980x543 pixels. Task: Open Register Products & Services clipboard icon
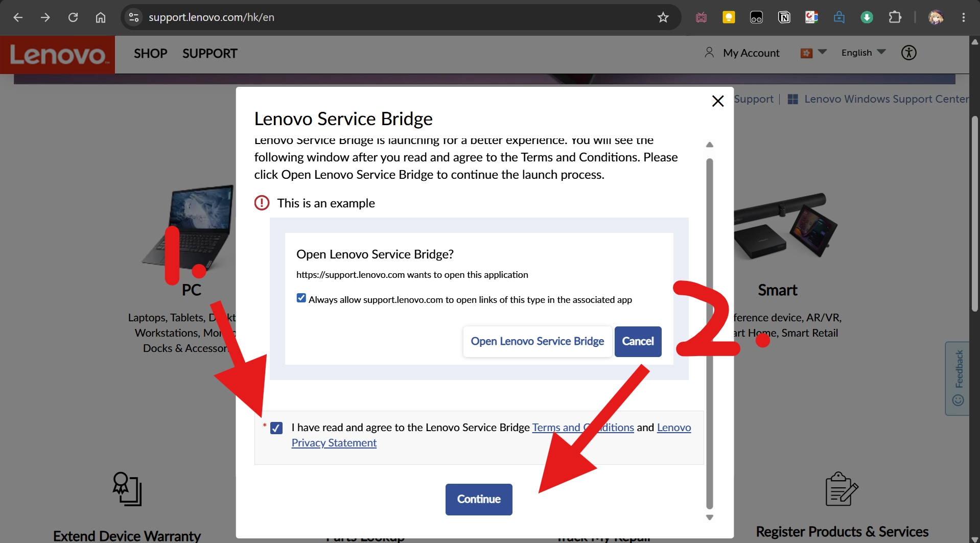842,489
